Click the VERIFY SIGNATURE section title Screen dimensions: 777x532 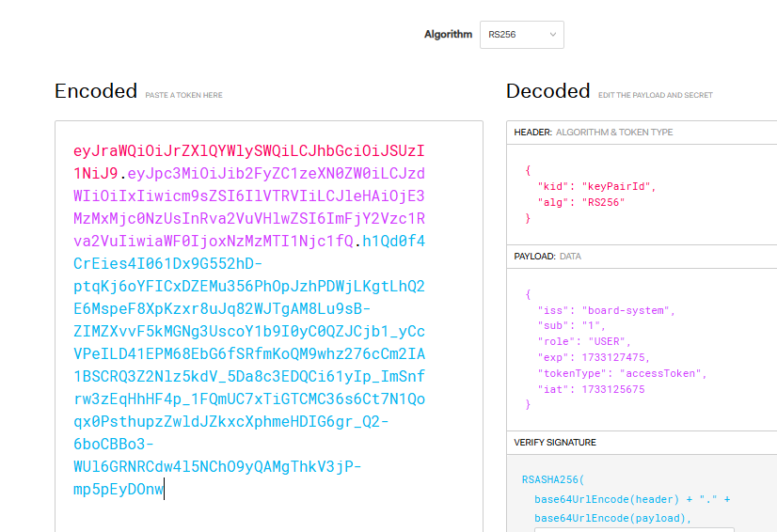click(x=554, y=443)
